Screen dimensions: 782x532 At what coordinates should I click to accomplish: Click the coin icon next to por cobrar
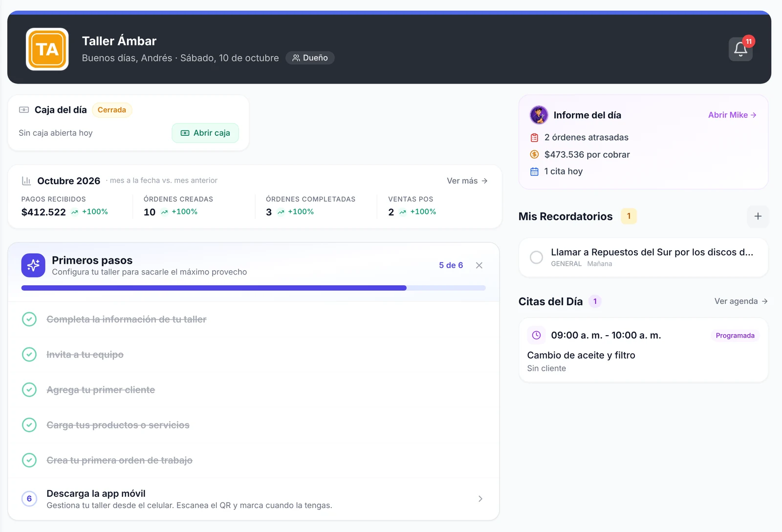pyautogui.click(x=534, y=154)
